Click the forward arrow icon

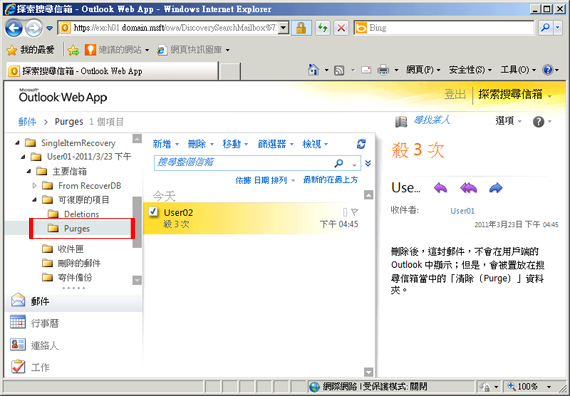tap(495, 188)
